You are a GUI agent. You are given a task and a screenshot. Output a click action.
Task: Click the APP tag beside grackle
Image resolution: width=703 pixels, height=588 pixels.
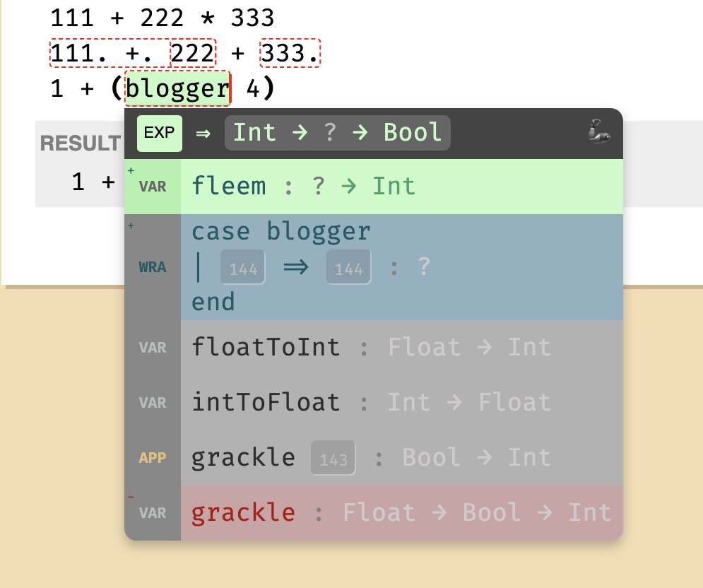tap(153, 458)
